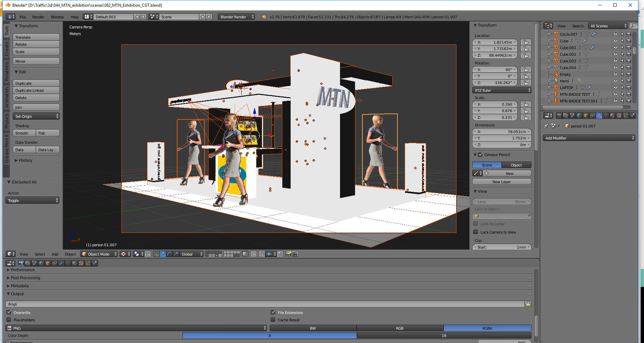Enable the rotate manipulator
The height and width of the screenshot is (343, 644).
169,254
